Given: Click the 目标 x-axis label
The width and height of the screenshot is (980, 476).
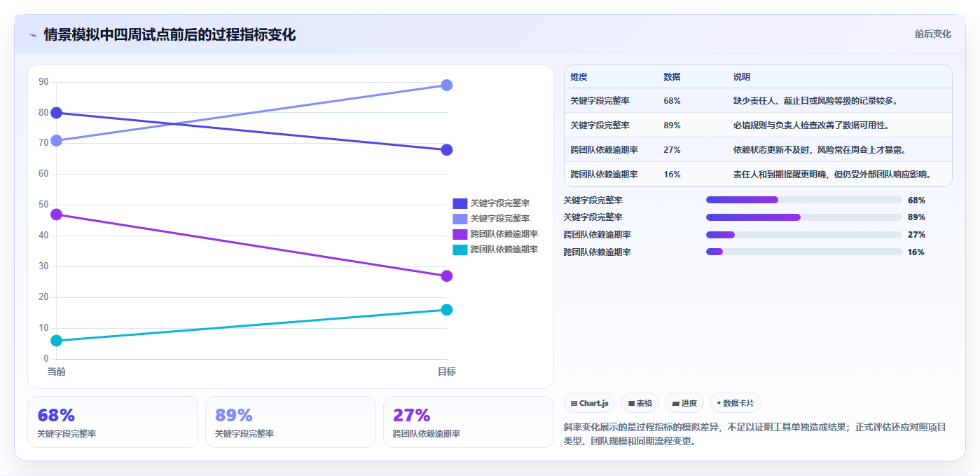Looking at the screenshot, I should pos(446,372).
